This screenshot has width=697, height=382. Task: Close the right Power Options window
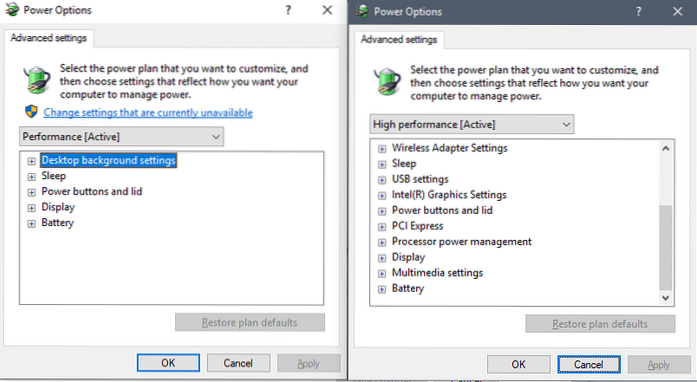click(x=677, y=12)
